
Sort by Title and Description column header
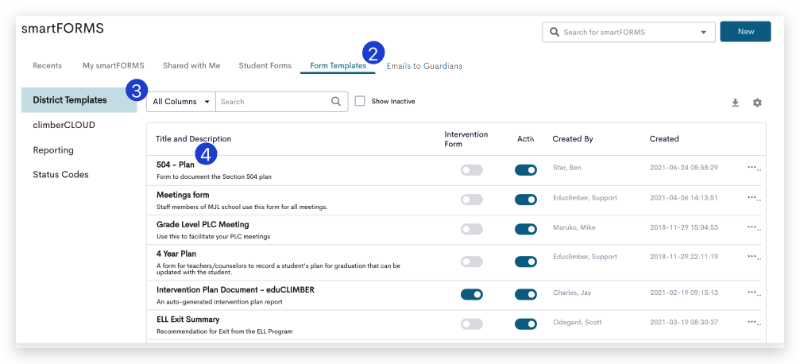(193, 139)
